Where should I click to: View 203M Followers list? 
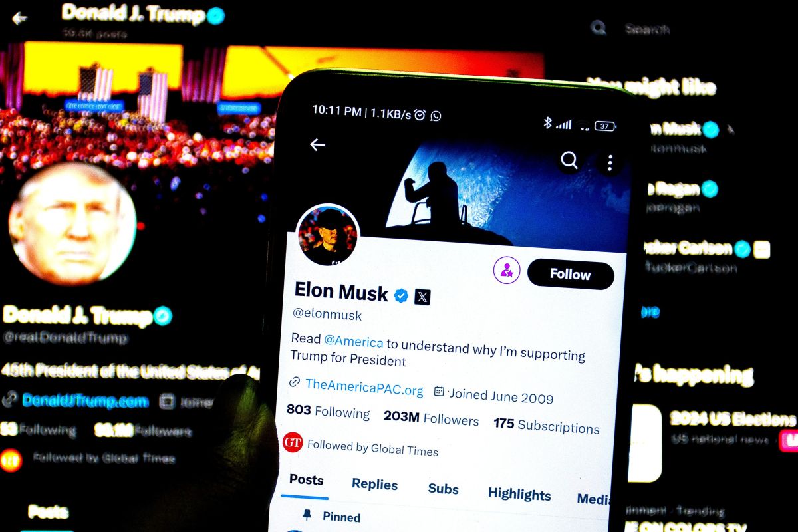[431, 418]
